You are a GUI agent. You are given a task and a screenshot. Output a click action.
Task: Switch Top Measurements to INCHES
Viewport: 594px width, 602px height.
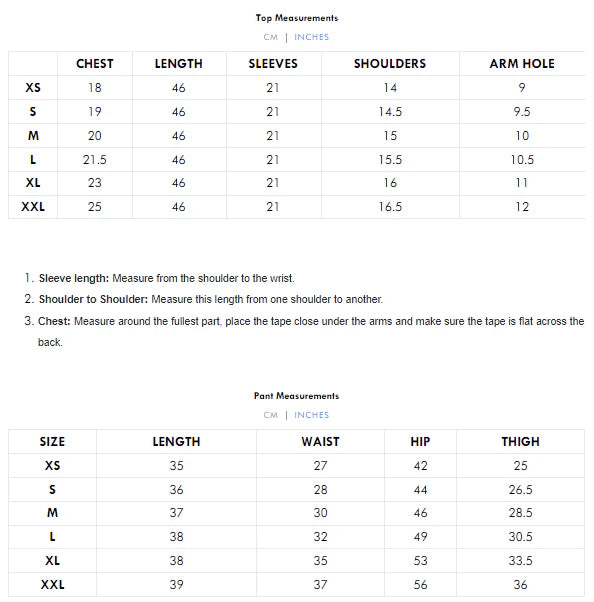(311, 37)
